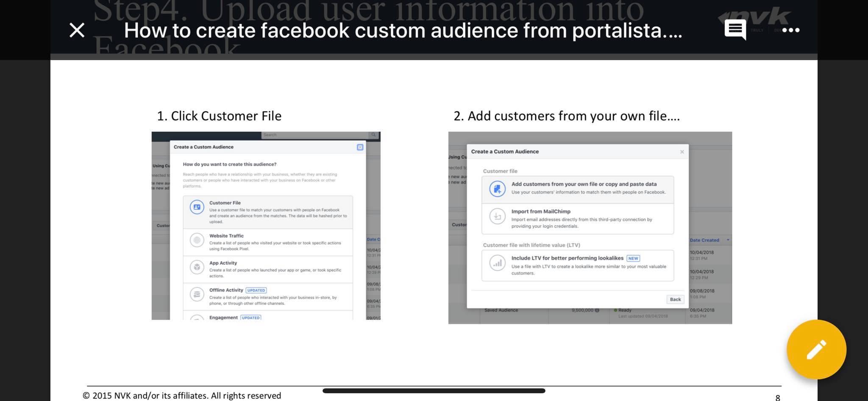This screenshot has height=401, width=868.
Task: Click the Saved Audience row text
Action: [x=501, y=310]
